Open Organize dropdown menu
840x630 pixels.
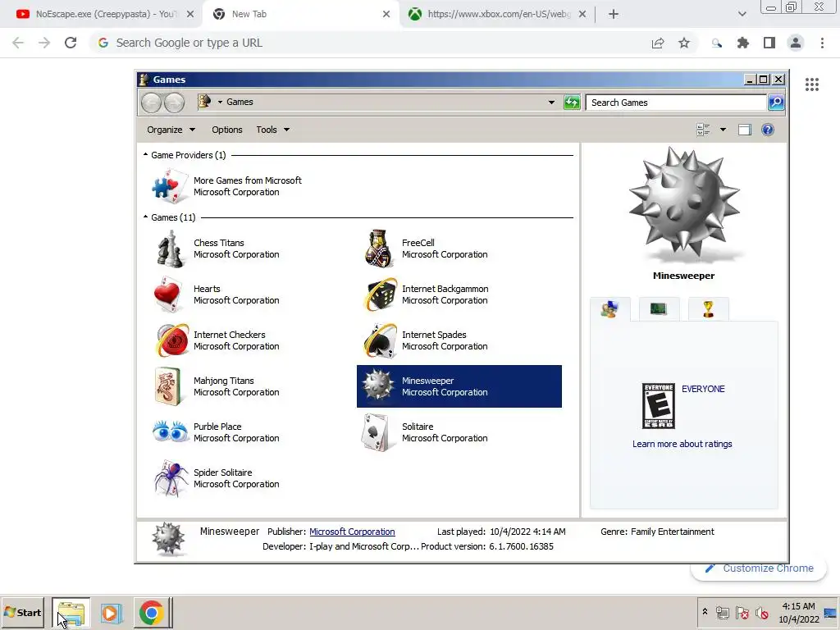[x=171, y=130]
